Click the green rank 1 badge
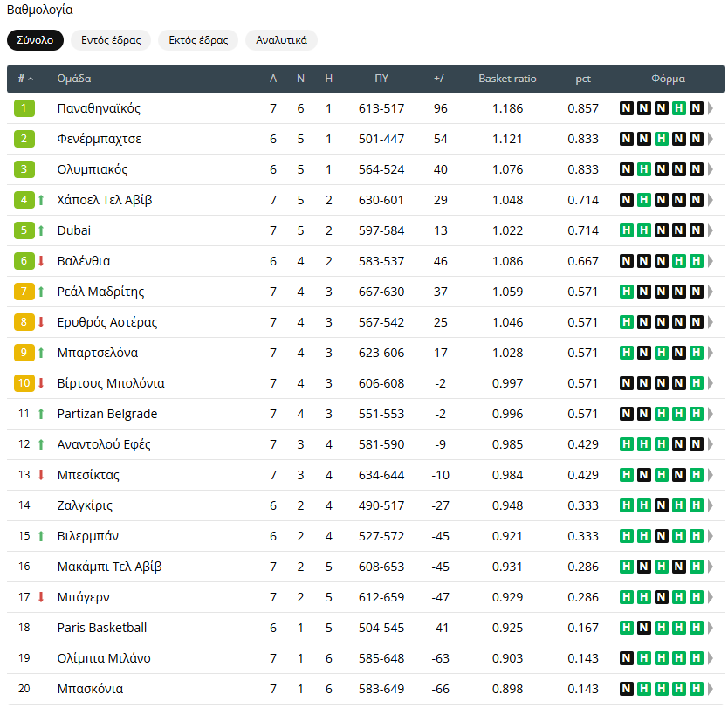 pos(24,108)
